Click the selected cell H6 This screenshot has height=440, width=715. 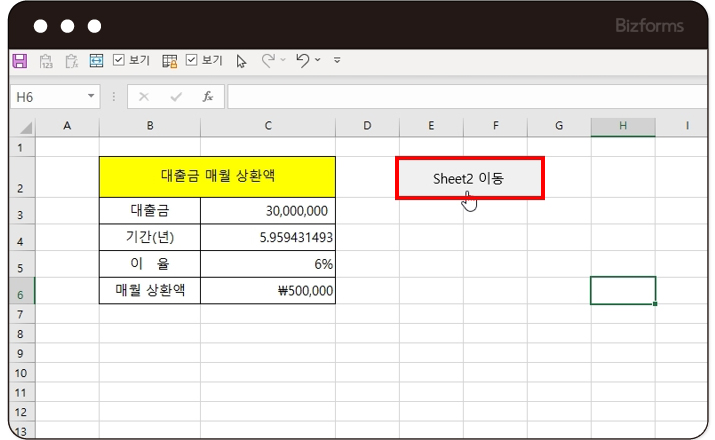[623, 290]
